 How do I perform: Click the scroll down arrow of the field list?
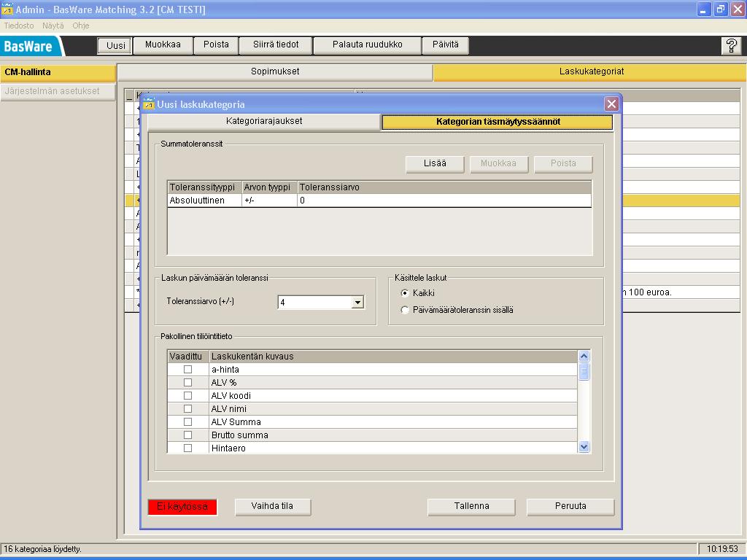point(584,447)
